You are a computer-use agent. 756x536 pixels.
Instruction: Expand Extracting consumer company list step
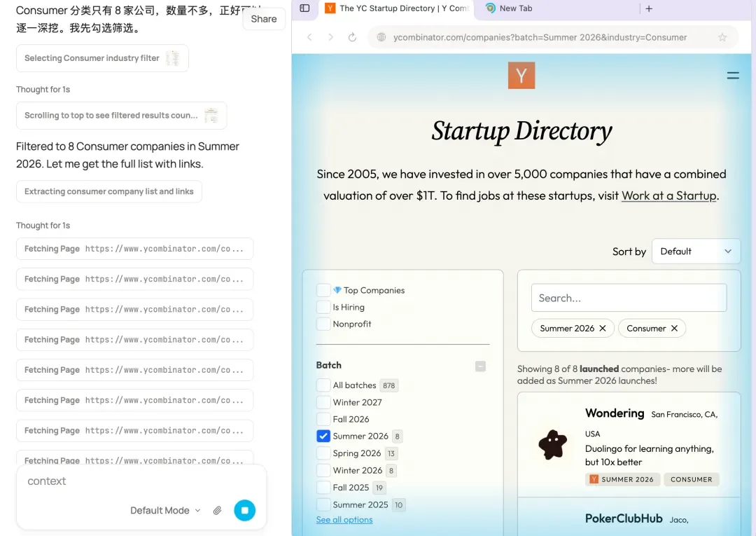click(109, 191)
